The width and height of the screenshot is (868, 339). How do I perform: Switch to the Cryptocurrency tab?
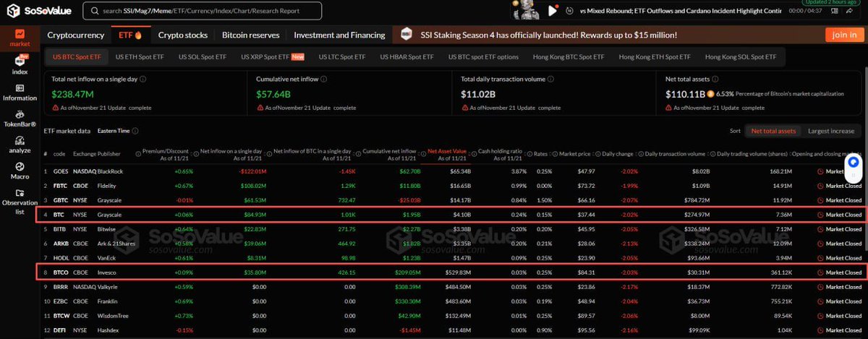click(75, 35)
